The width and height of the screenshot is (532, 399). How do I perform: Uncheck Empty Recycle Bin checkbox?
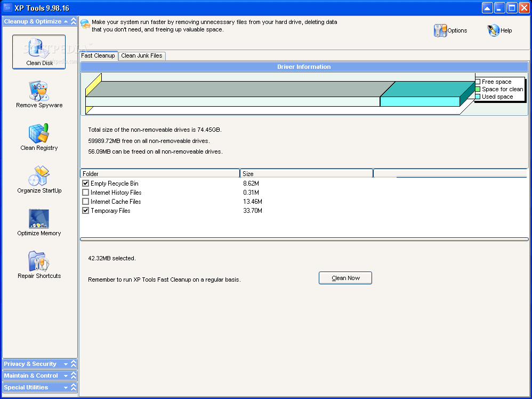(x=85, y=183)
